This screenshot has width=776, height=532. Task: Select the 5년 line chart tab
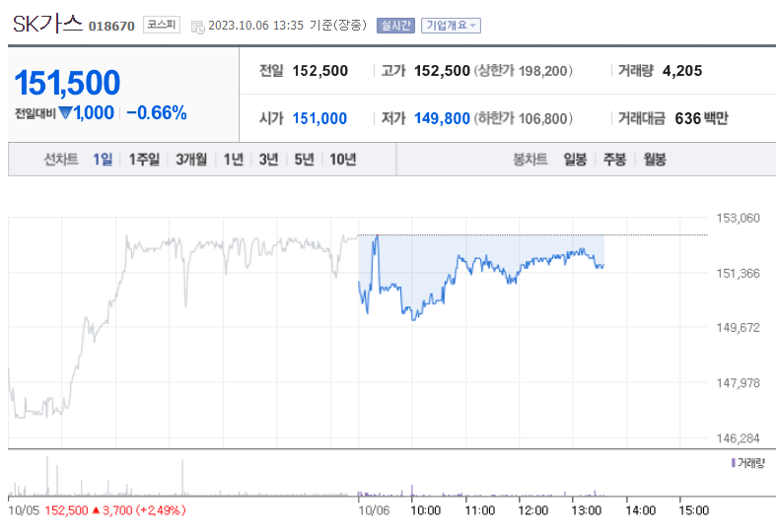[x=305, y=160]
